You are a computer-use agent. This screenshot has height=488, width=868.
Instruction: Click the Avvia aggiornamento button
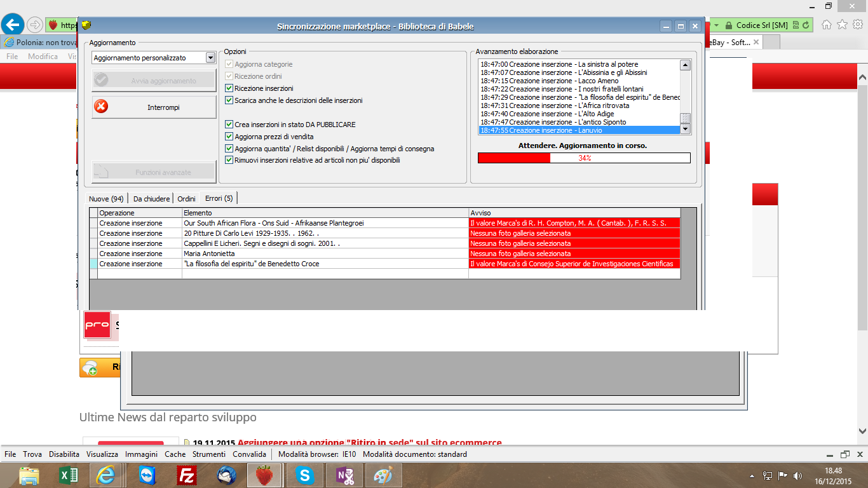click(154, 81)
